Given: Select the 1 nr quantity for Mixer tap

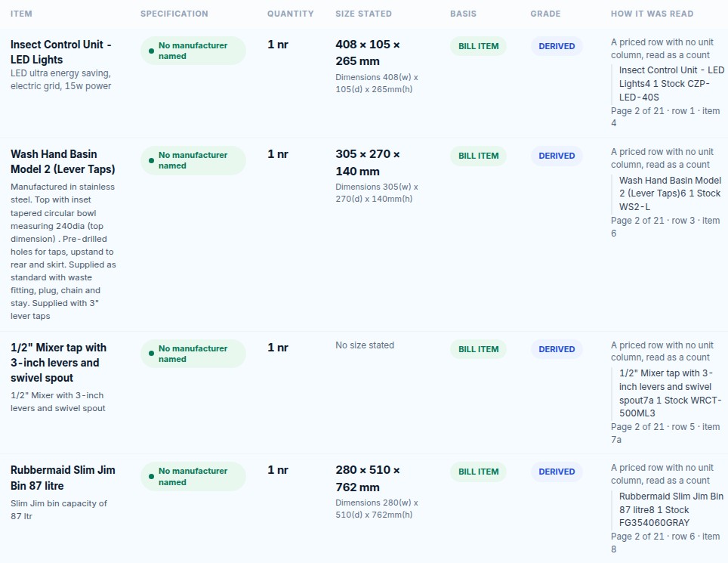Looking at the screenshot, I should [278, 348].
